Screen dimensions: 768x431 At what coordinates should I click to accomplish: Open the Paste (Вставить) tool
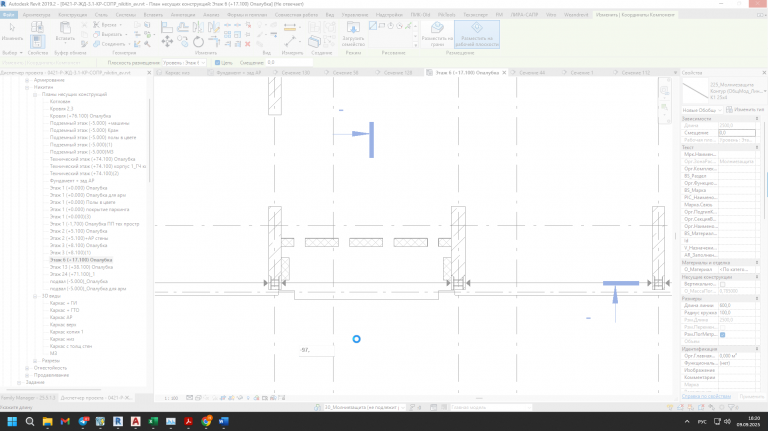pos(65,31)
